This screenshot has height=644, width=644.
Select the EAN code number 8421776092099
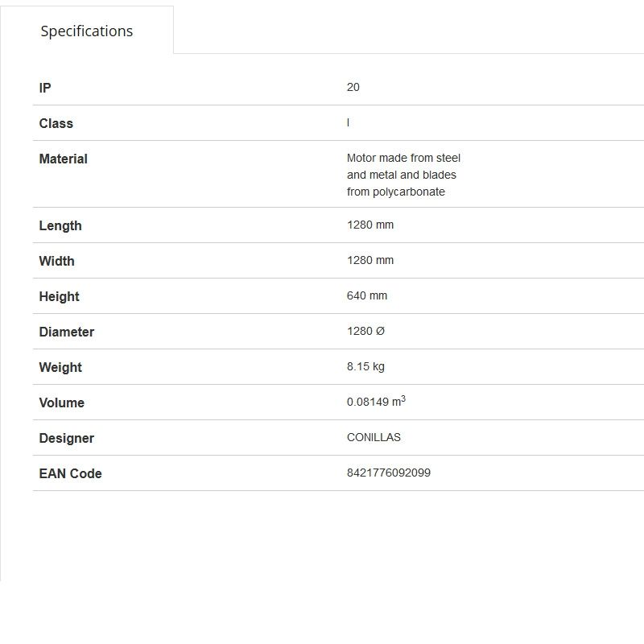tap(389, 473)
